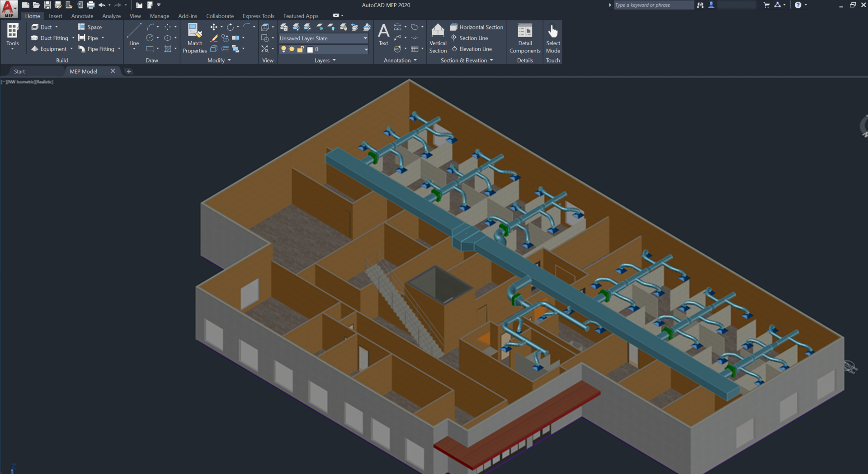Expand the Duct Fitting dropdown arrow
Viewport: 868px width, 474px height.
pos(73,38)
